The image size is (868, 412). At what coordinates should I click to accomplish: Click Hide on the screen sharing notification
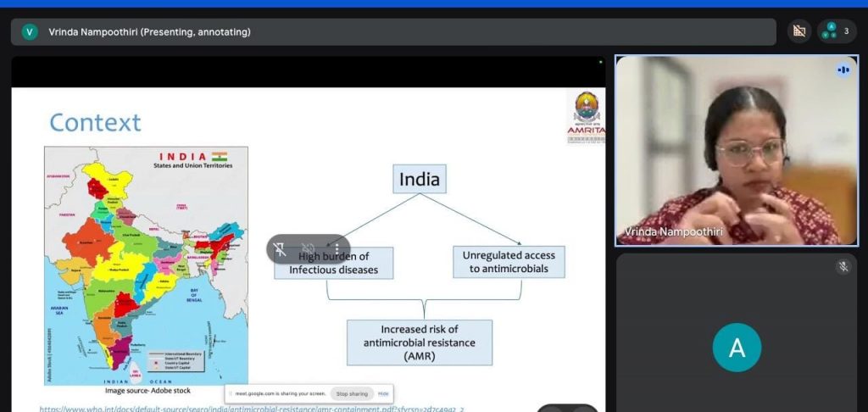point(383,393)
